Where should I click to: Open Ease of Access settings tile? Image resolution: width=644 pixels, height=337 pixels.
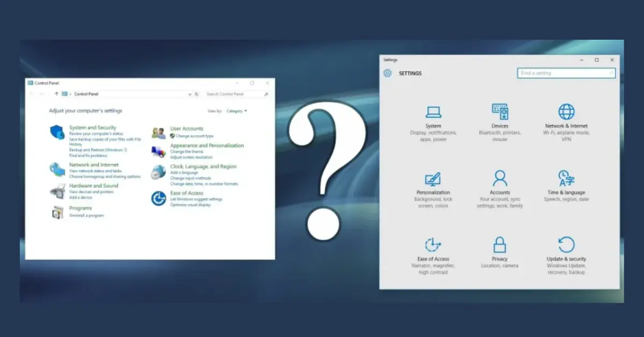(433, 257)
